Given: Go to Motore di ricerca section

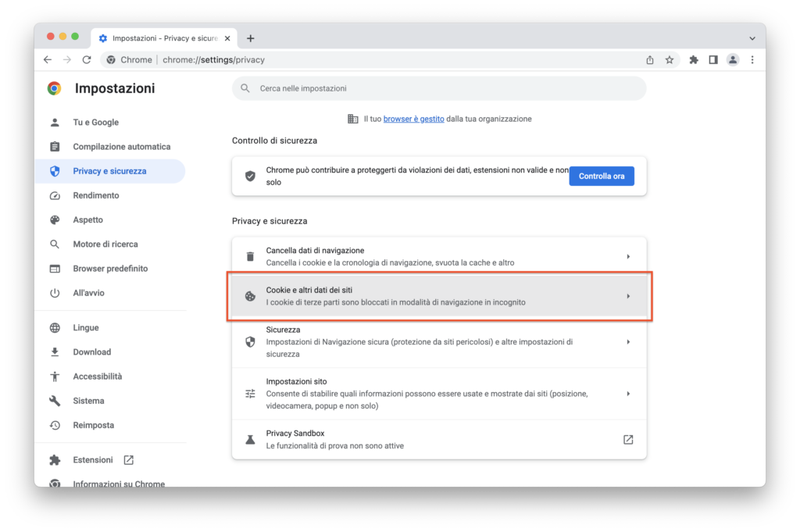Looking at the screenshot, I should tap(105, 244).
